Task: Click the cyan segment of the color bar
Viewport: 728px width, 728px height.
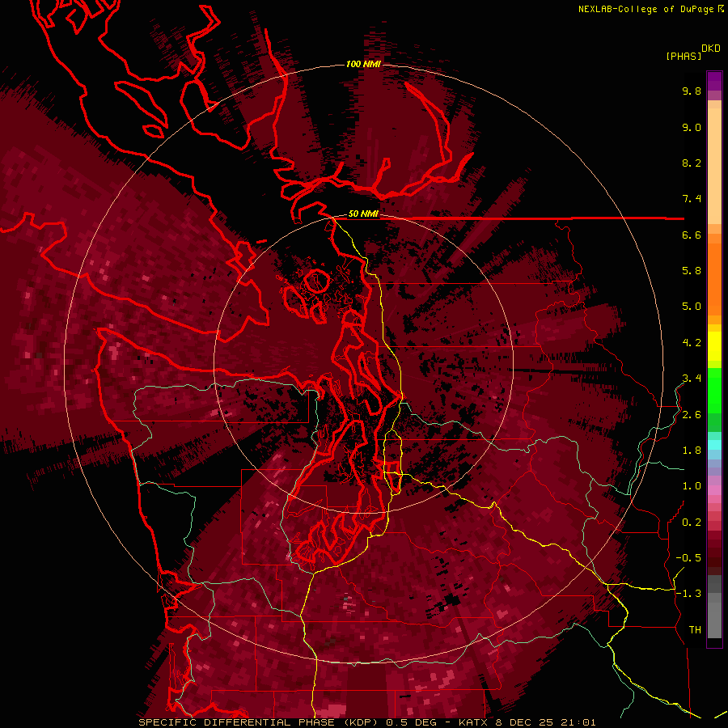Action: click(x=714, y=445)
